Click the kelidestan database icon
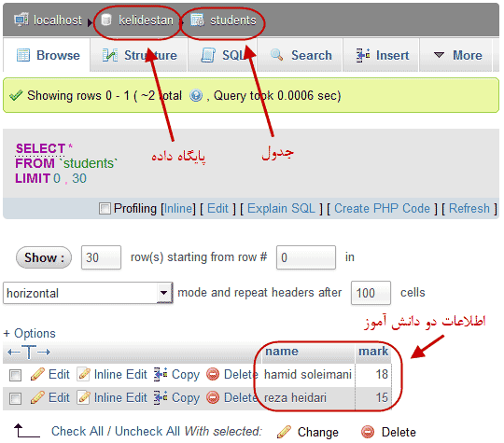504x443 pixels. [x=106, y=20]
